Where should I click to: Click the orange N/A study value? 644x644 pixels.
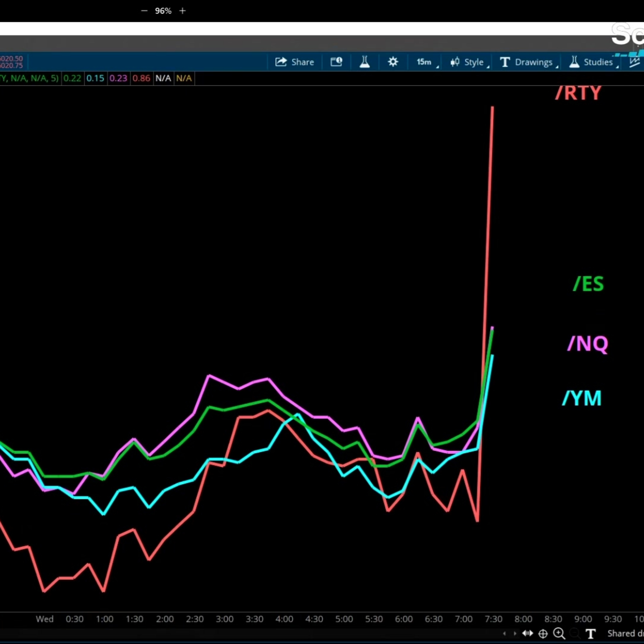[x=184, y=78]
